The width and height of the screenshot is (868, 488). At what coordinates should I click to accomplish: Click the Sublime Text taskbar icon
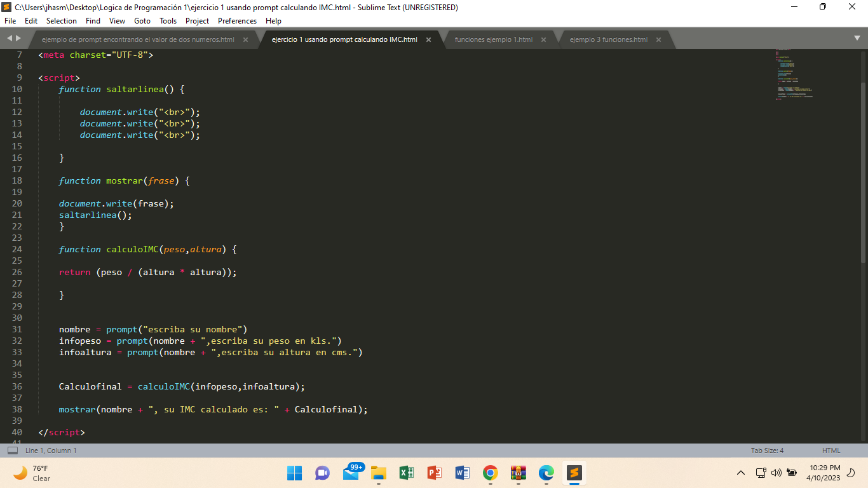[x=574, y=473]
